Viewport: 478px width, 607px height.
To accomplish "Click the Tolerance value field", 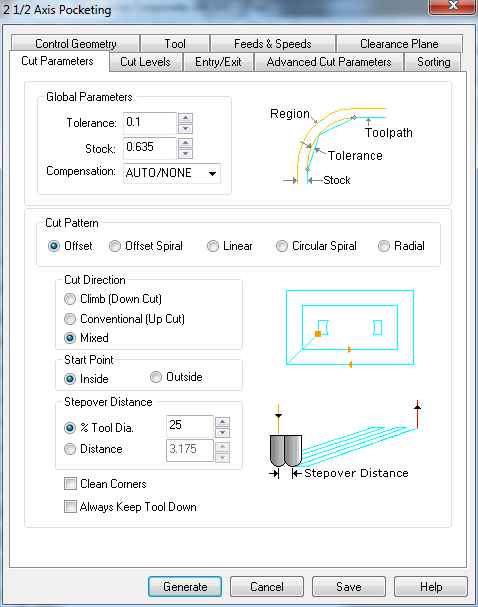I will point(150,123).
